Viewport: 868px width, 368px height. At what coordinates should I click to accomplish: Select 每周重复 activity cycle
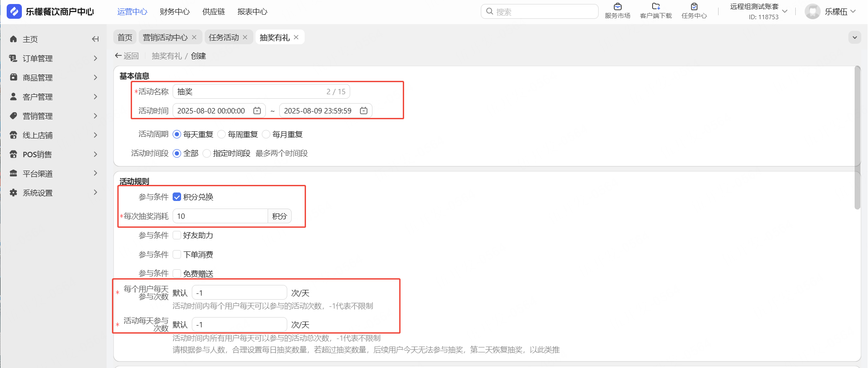pos(222,134)
